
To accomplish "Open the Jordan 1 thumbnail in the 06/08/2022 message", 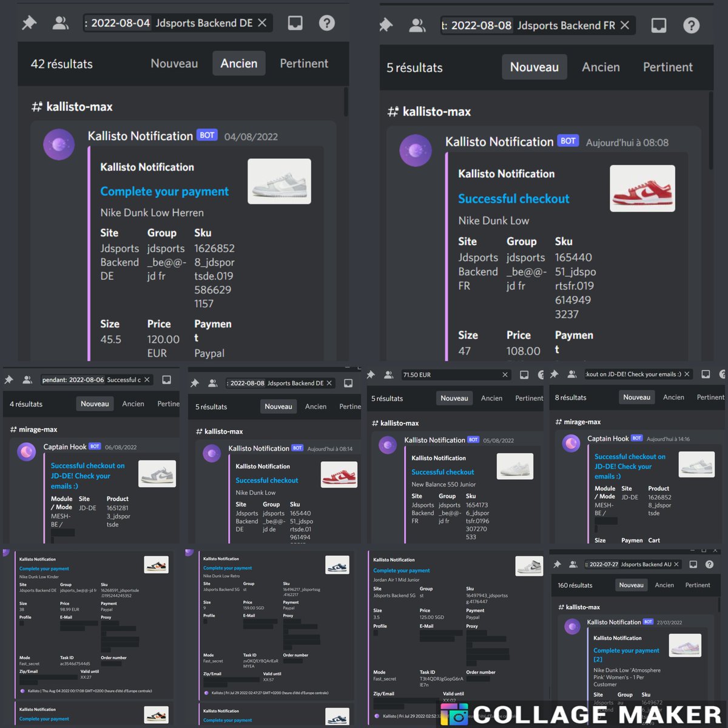I will pos(157,474).
